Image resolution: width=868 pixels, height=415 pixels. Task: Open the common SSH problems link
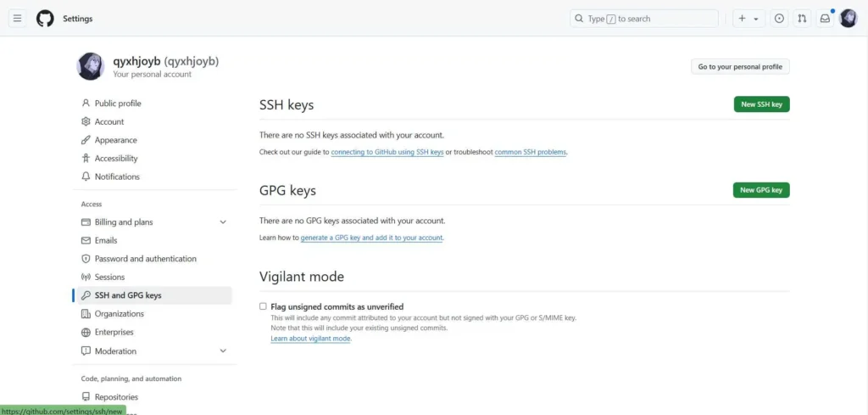530,153
